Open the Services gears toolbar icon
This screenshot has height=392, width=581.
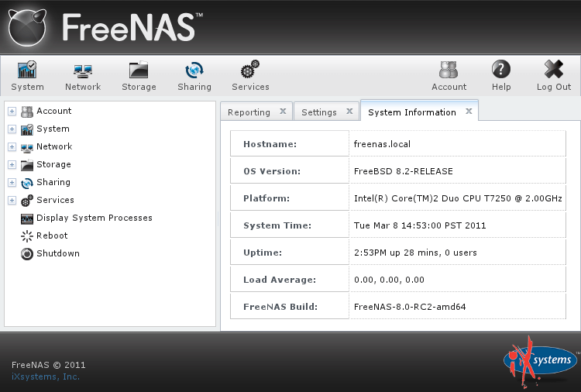(x=250, y=69)
